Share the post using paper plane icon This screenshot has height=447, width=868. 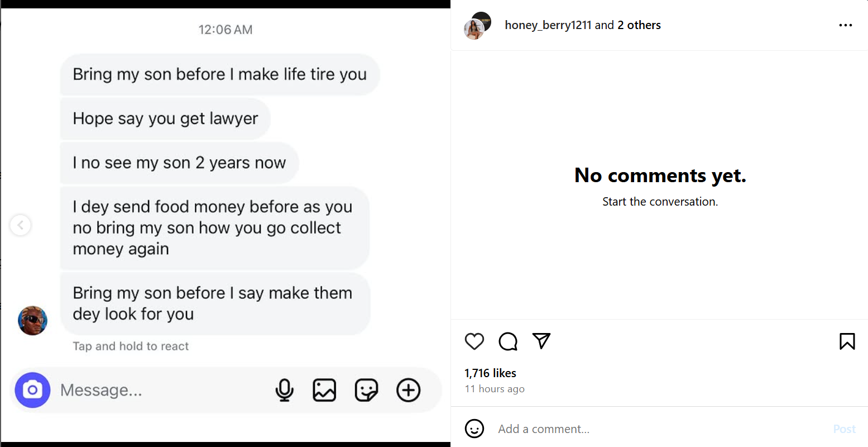(541, 341)
